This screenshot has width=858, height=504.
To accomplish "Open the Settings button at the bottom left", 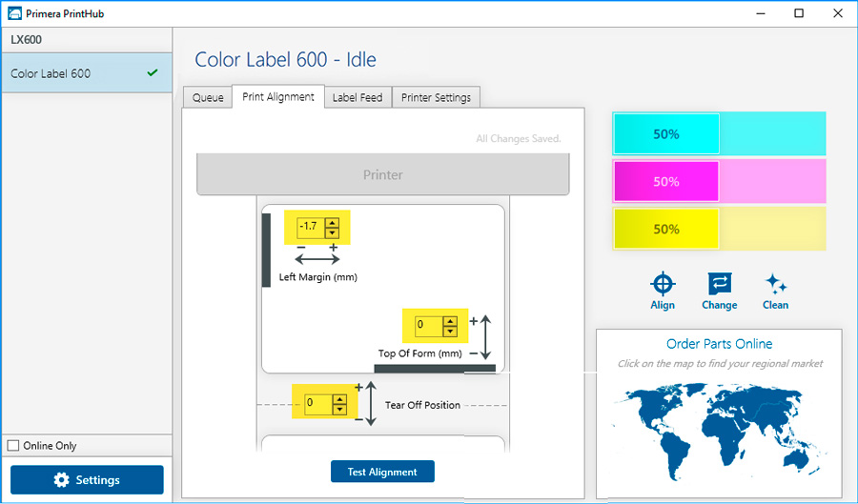I will click(x=87, y=480).
